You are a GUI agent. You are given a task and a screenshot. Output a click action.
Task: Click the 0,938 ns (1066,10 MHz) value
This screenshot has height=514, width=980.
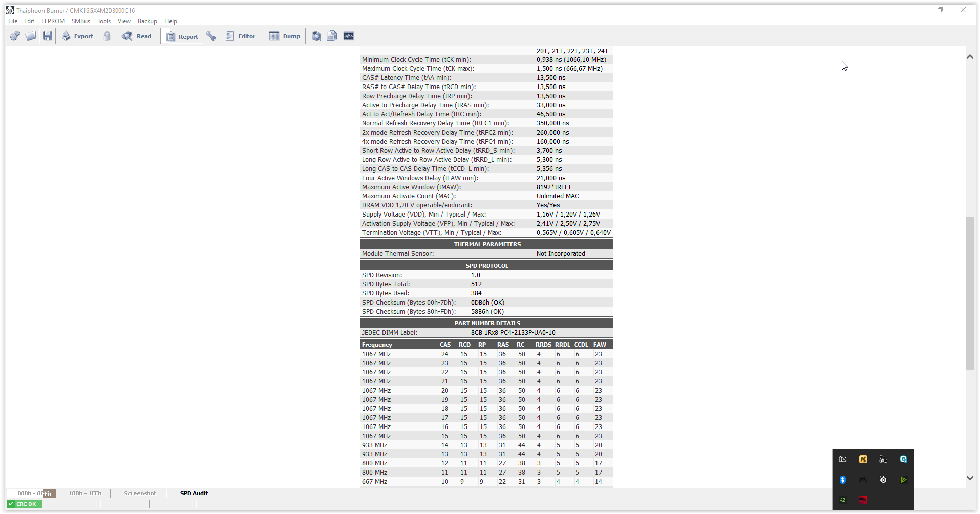pos(571,60)
